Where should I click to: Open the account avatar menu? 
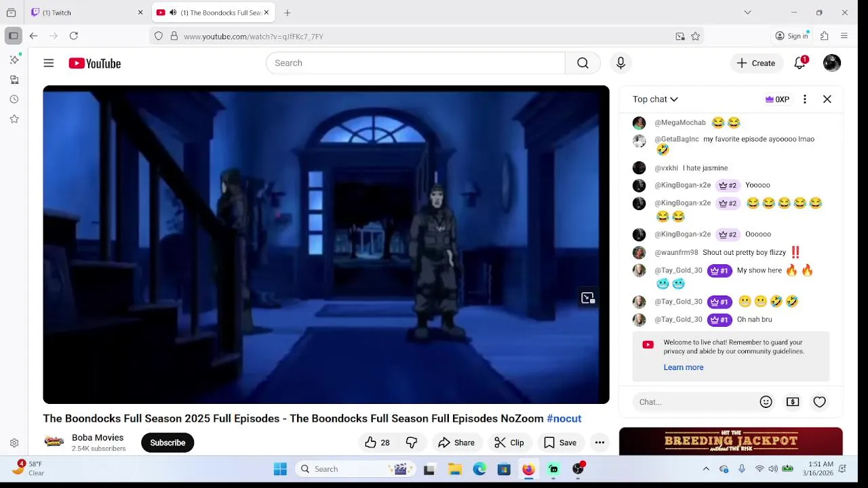pos(832,63)
